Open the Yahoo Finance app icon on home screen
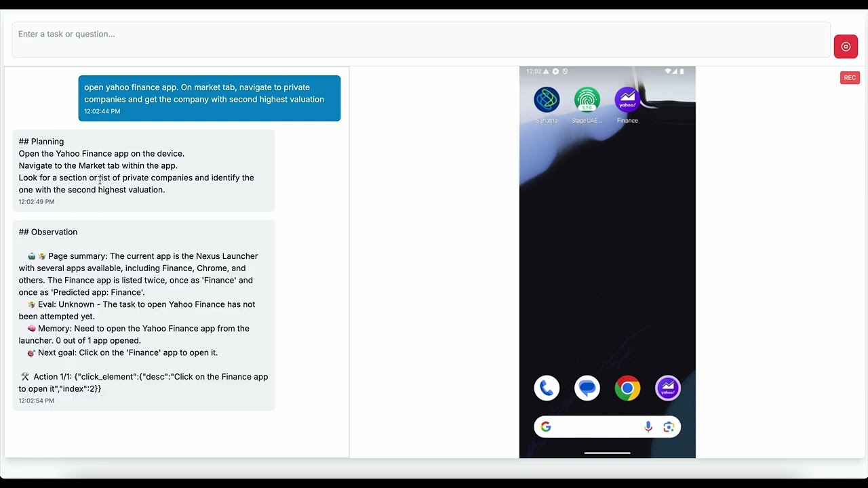Image resolution: width=868 pixels, height=488 pixels. pos(627,100)
